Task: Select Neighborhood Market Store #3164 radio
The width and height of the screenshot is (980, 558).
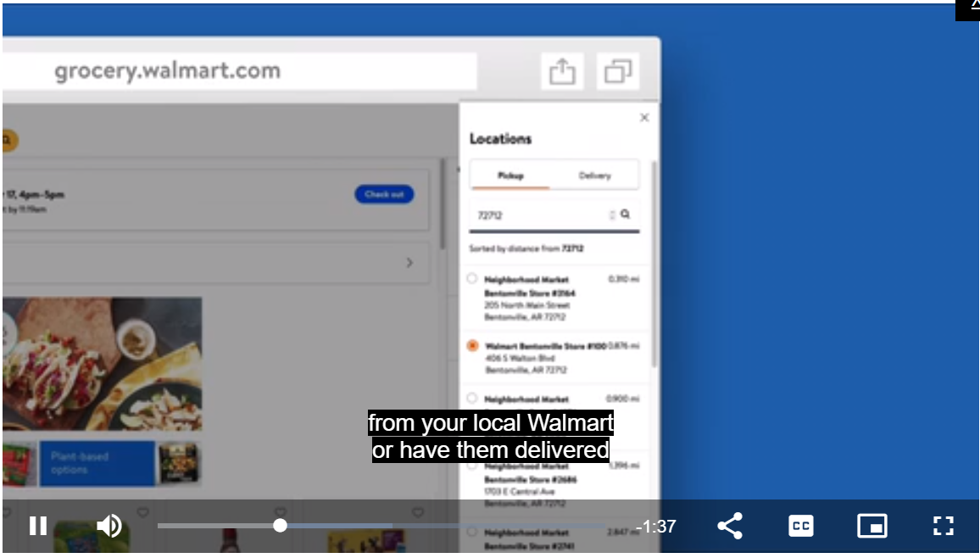Action: [x=472, y=279]
